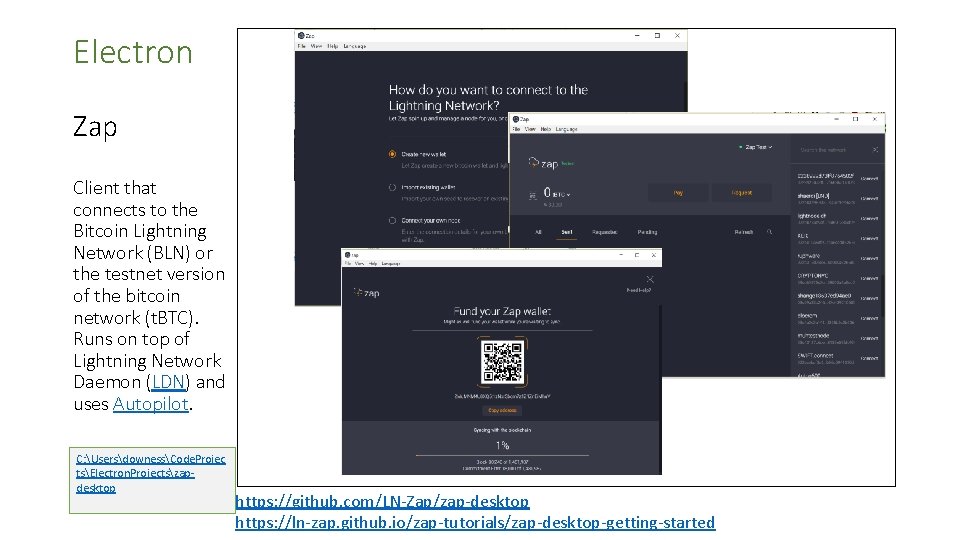This screenshot has width=960, height=540.
Task: Click the wallet QR code image
Action: pos(502,362)
